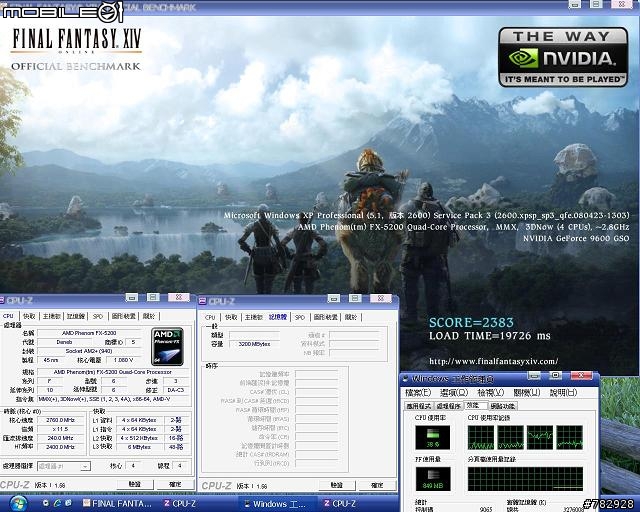Click 驗證 button in right CPU-Z window

click(x=337, y=485)
